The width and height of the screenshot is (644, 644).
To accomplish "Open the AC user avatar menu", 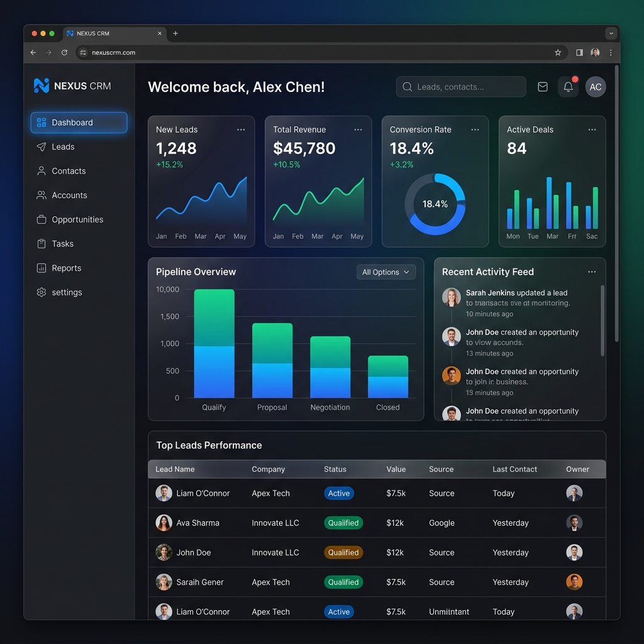I will point(596,87).
